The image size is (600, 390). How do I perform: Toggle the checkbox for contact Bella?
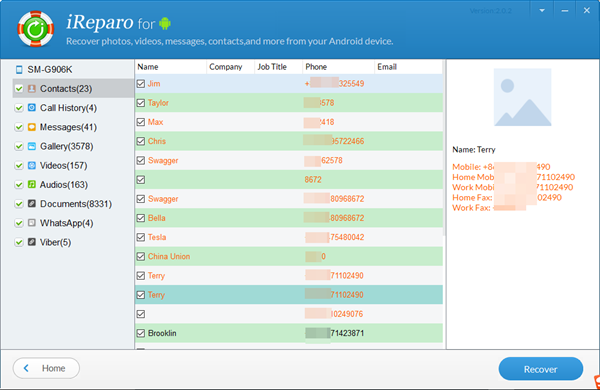tap(141, 218)
